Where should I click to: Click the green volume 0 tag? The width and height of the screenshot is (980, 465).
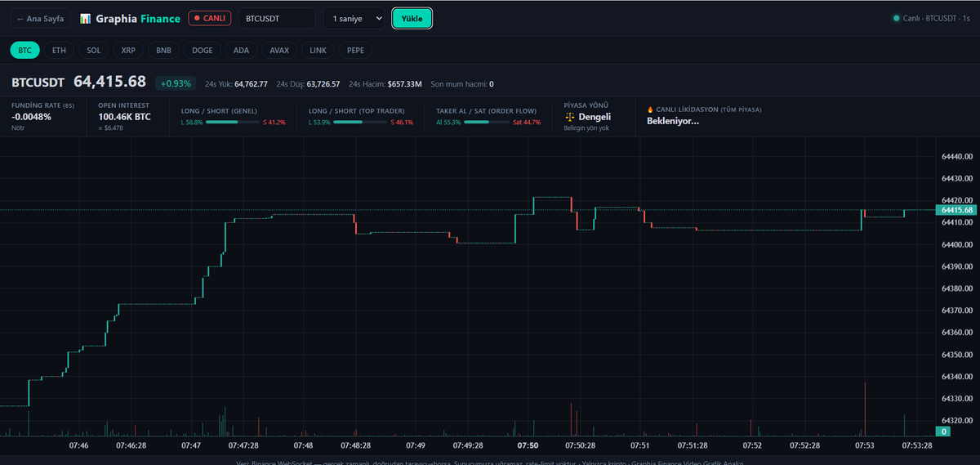tap(944, 431)
